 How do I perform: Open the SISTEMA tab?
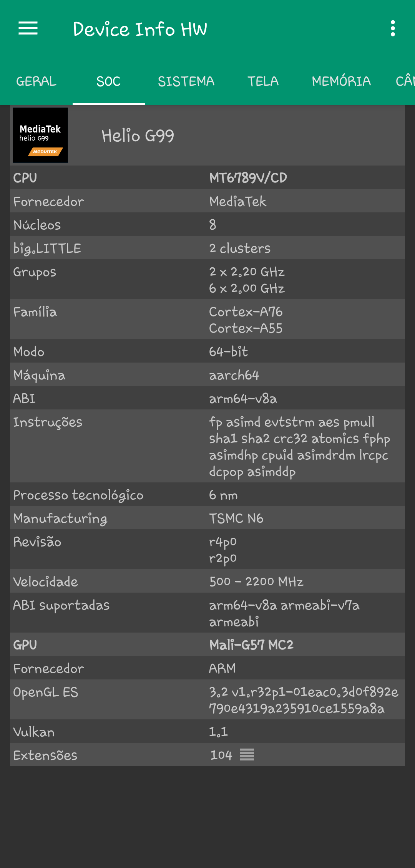[x=186, y=81]
